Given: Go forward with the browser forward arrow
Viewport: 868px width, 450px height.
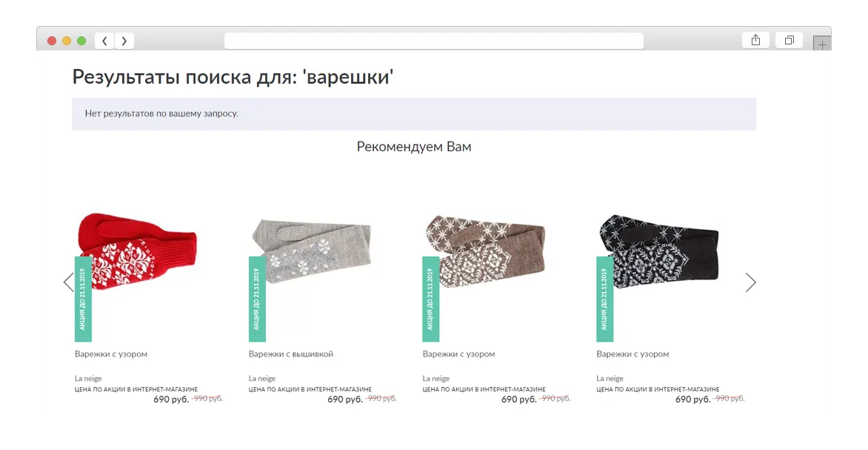Looking at the screenshot, I should pyautogui.click(x=124, y=41).
